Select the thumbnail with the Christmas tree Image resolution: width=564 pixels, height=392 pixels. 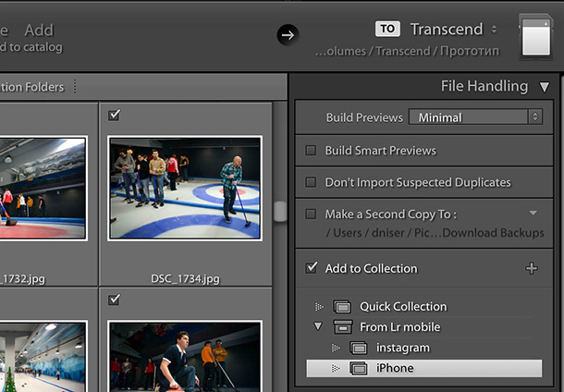pyautogui.click(x=43, y=356)
